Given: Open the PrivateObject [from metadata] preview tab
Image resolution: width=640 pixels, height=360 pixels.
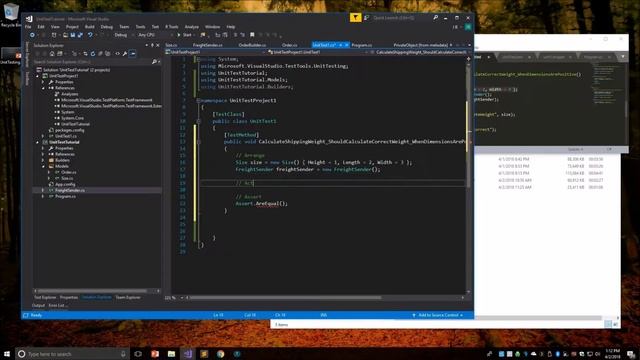Looking at the screenshot, I should pyautogui.click(x=420, y=45).
